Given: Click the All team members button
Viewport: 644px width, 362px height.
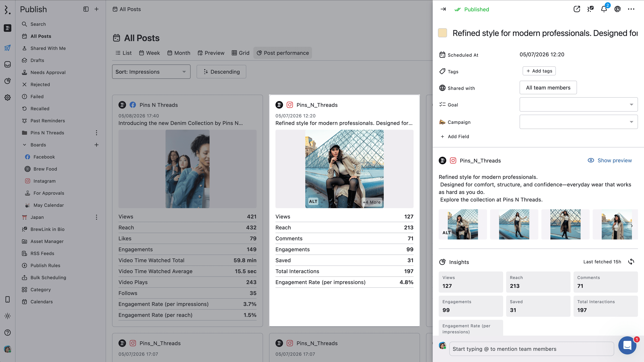Looking at the screenshot, I should tap(548, 88).
